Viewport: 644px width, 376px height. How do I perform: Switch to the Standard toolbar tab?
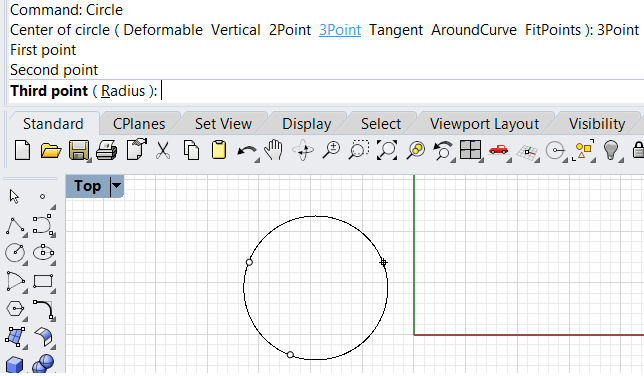tap(53, 124)
